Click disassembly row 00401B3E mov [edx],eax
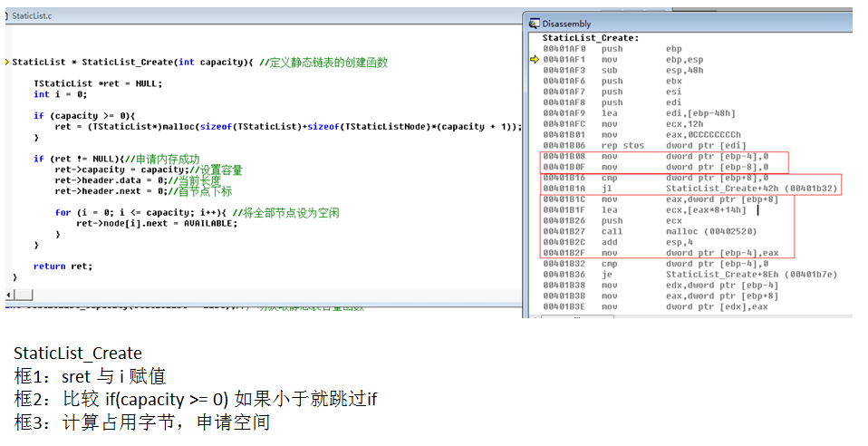Image resolution: width=868 pixels, height=446 pixels. tap(656, 307)
